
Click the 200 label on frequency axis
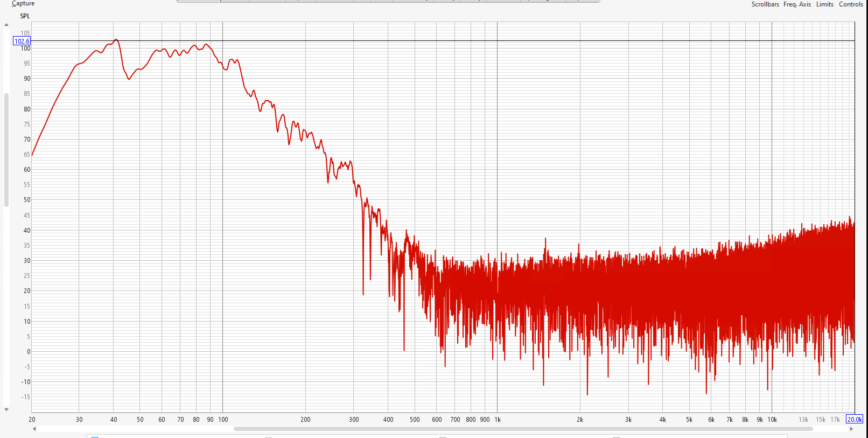coord(305,420)
